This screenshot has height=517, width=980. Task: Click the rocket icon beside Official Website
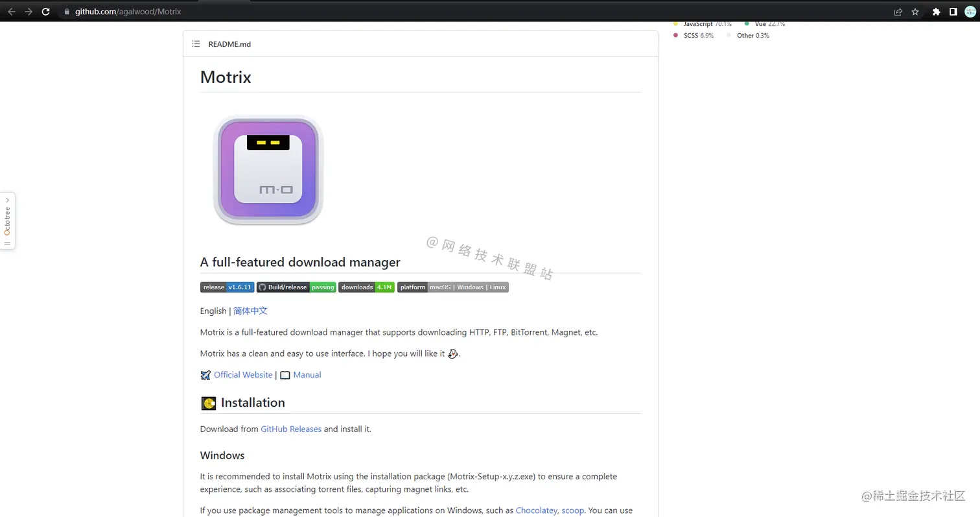pos(205,375)
